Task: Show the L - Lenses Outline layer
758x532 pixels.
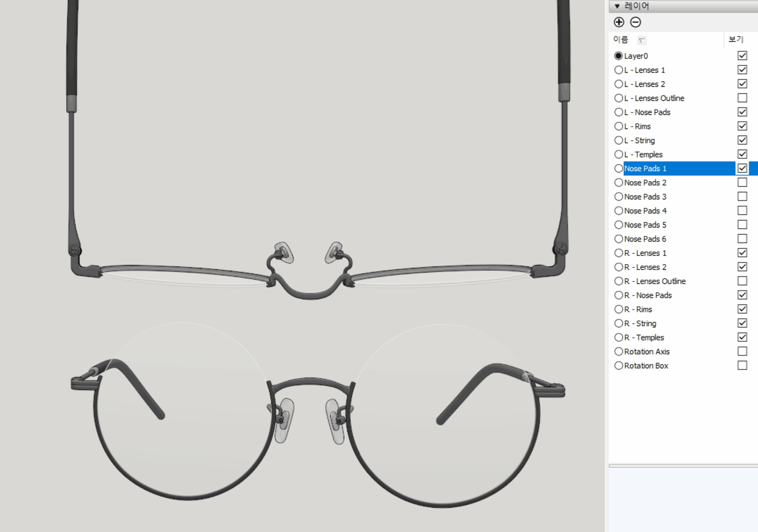Action: point(742,98)
